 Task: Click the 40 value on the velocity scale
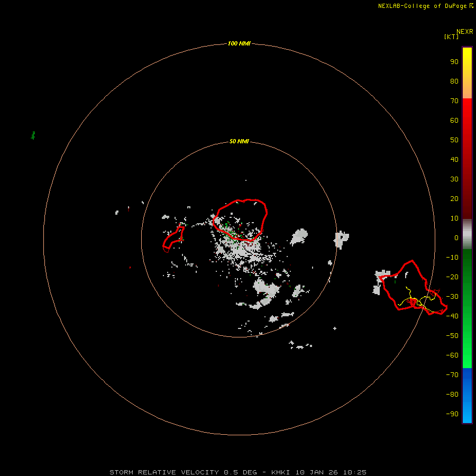[x=454, y=159]
